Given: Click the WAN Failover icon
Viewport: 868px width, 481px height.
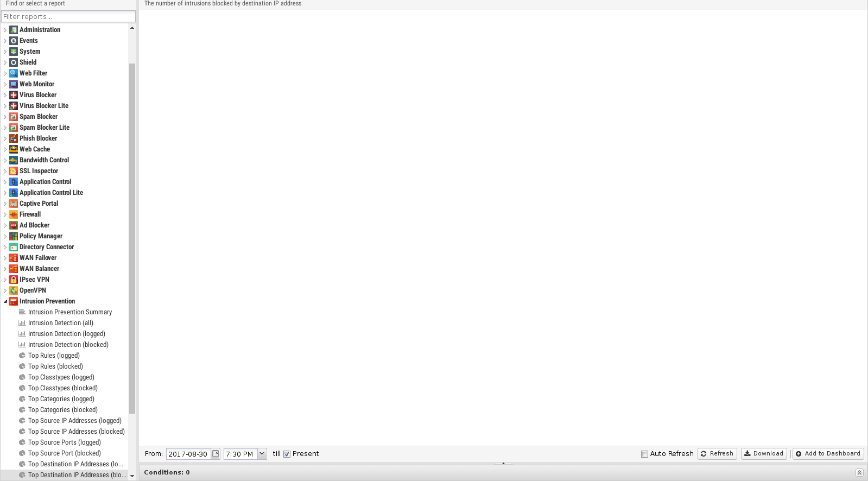Looking at the screenshot, I should coord(14,258).
